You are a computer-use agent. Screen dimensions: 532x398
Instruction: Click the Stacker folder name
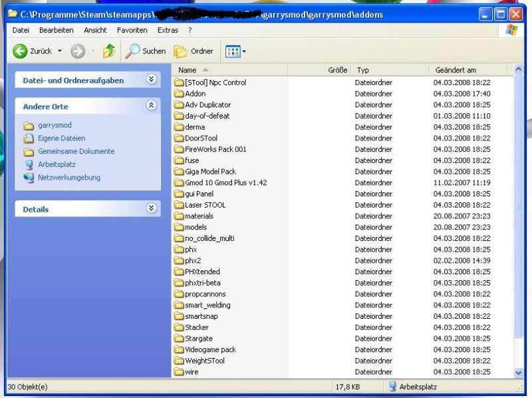pos(197,327)
